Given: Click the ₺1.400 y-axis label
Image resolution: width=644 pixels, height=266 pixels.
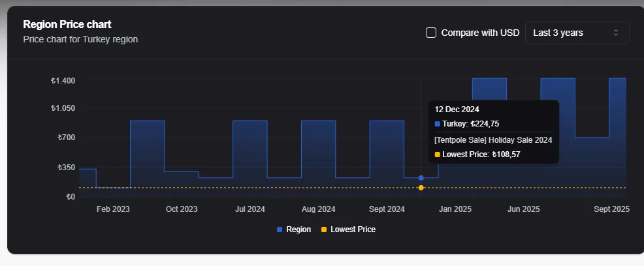Looking at the screenshot, I should [63, 81].
